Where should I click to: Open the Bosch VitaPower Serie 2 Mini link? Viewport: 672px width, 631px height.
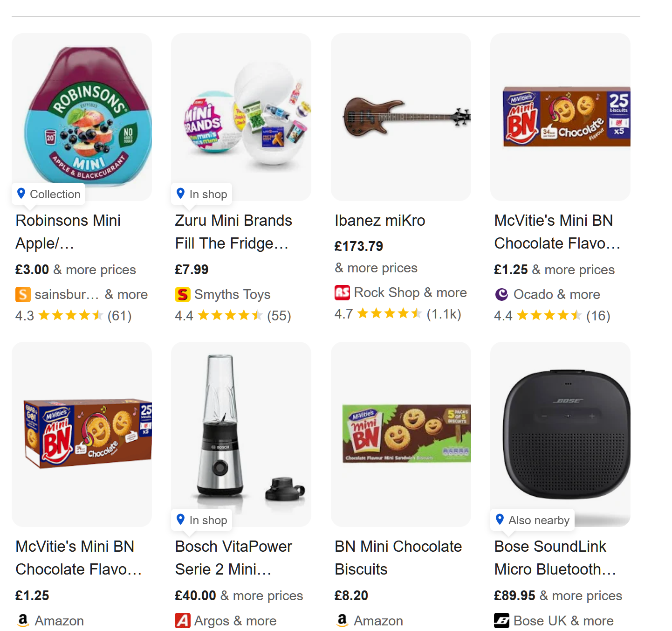click(233, 558)
